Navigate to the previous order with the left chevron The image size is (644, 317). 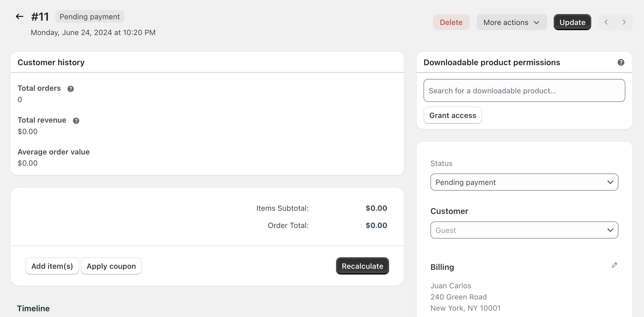606,22
